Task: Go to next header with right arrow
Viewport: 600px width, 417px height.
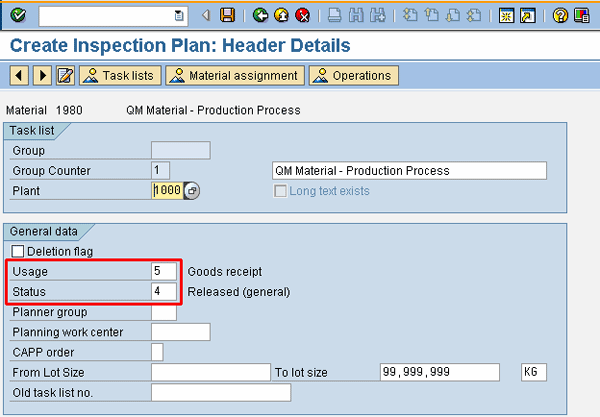Action: click(42, 76)
